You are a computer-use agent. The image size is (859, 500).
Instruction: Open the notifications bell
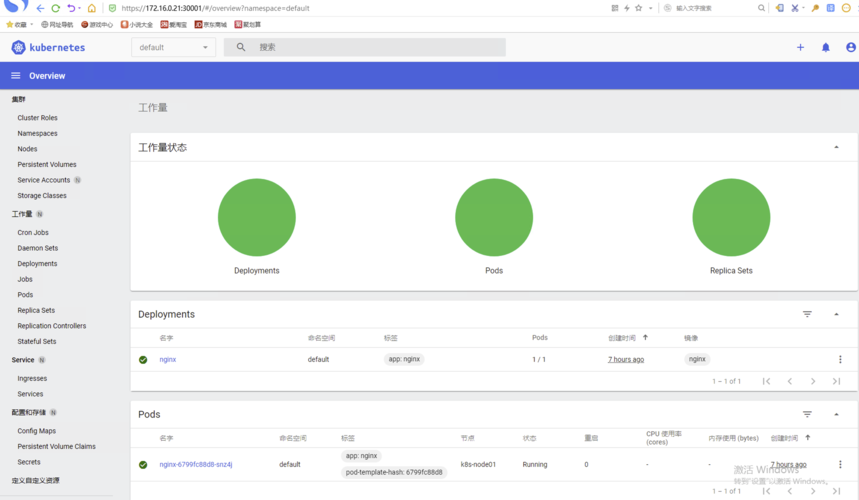tap(826, 48)
